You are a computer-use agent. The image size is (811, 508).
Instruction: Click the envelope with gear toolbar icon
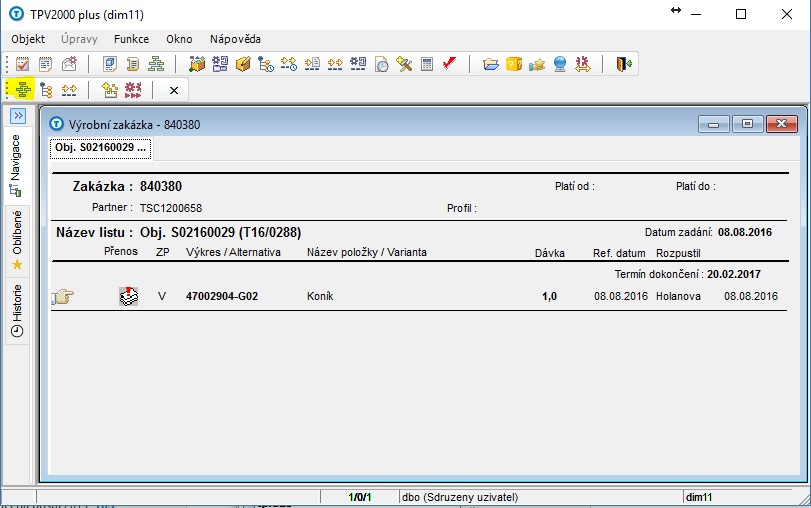click(x=69, y=64)
